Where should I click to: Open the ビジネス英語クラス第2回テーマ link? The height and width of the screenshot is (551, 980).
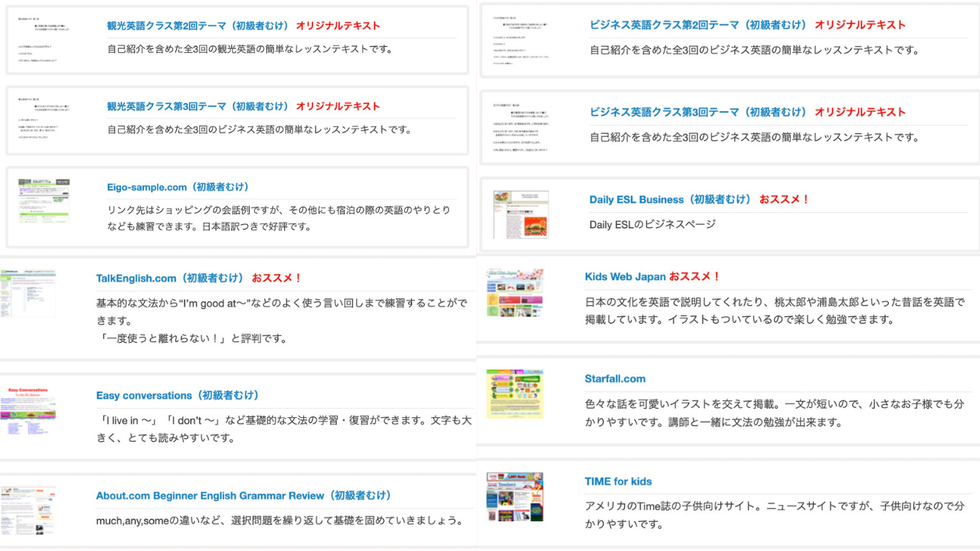tap(698, 24)
